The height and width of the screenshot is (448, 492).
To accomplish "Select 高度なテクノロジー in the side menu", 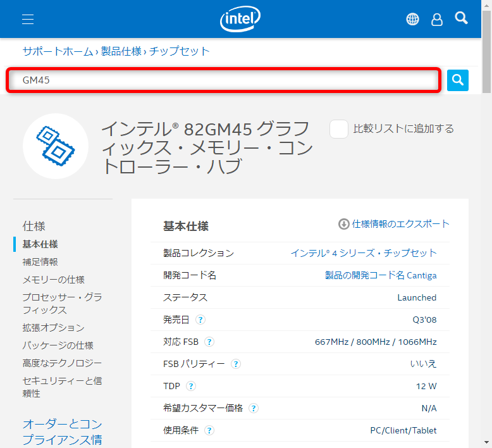I will tap(62, 363).
